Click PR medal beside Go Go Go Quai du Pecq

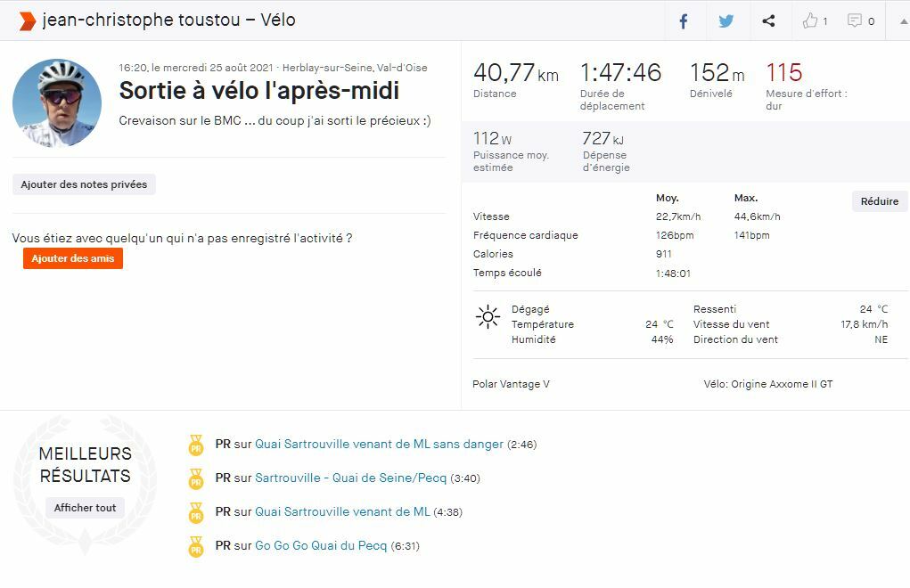tap(196, 546)
